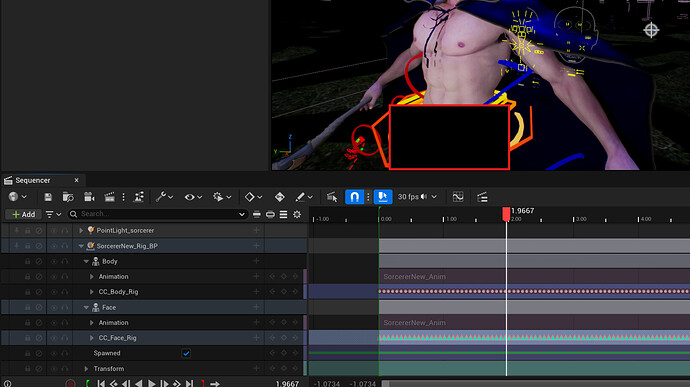Click the green Add track button

coord(24,214)
